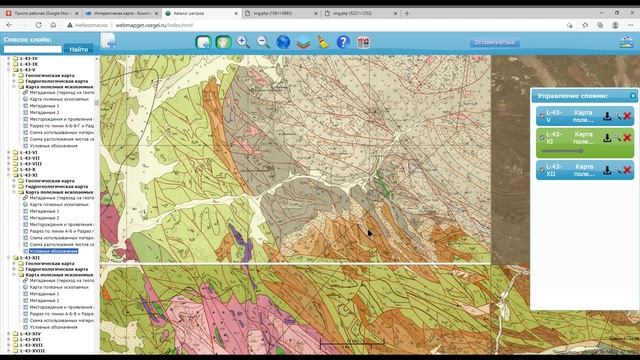Click the Найти search button
Image resolution: width=640 pixels, height=360 pixels.
click(x=79, y=49)
